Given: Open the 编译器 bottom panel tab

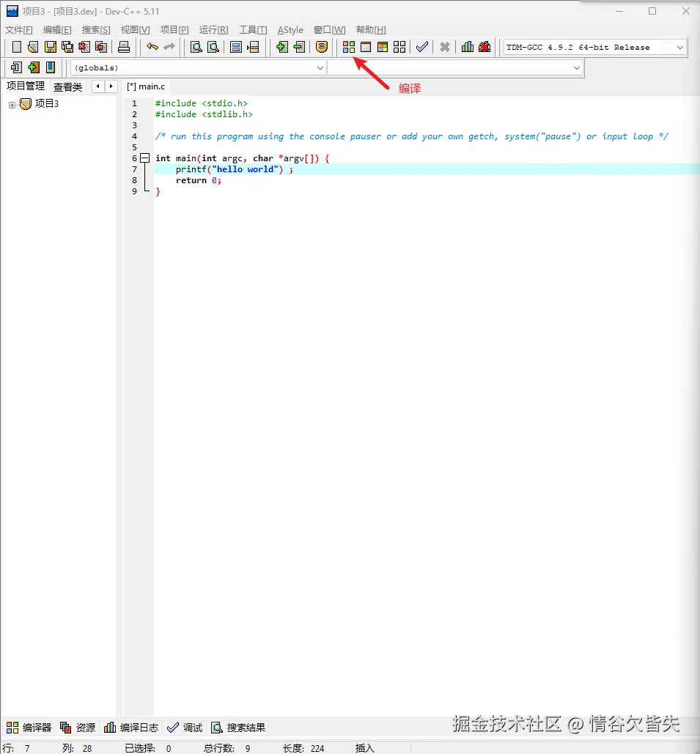Looking at the screenshot, I should [29, 728].
